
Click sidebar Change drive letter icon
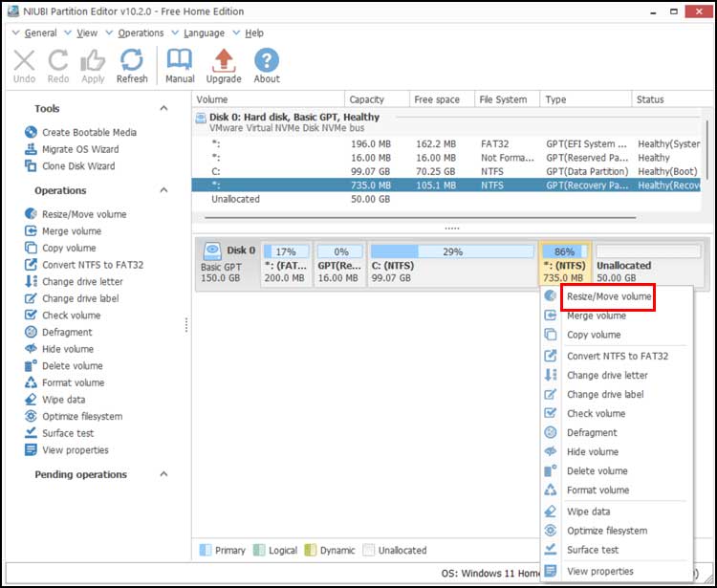[x=31, y=281]
